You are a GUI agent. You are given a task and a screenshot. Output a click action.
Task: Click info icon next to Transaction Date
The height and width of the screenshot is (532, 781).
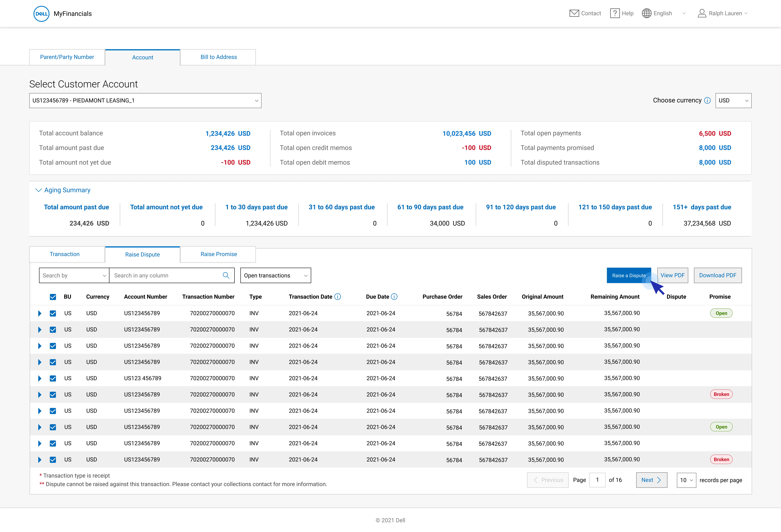point(338,297)
